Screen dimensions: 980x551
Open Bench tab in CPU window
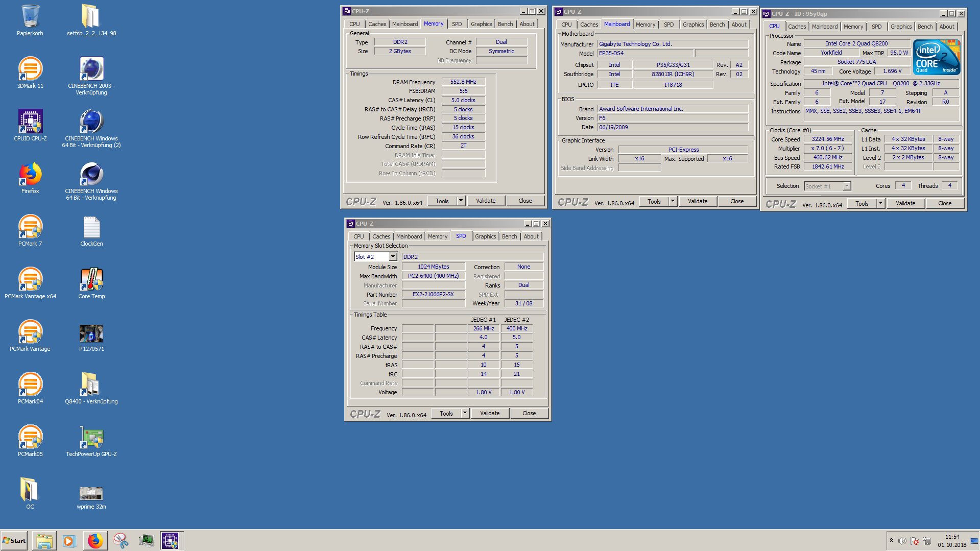click(925, 27)
